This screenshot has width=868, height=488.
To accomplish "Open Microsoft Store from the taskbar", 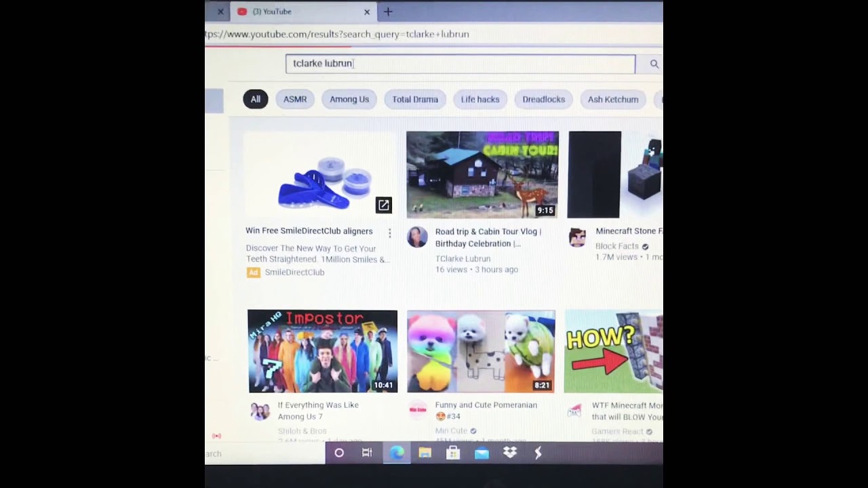I will click(x=453, y=453).
